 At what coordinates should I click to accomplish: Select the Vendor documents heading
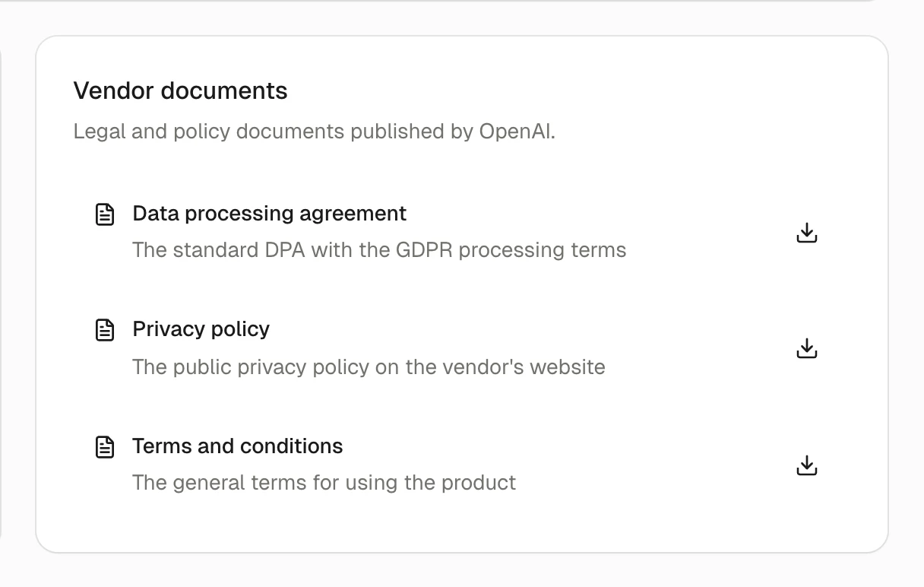coord(181,91)
